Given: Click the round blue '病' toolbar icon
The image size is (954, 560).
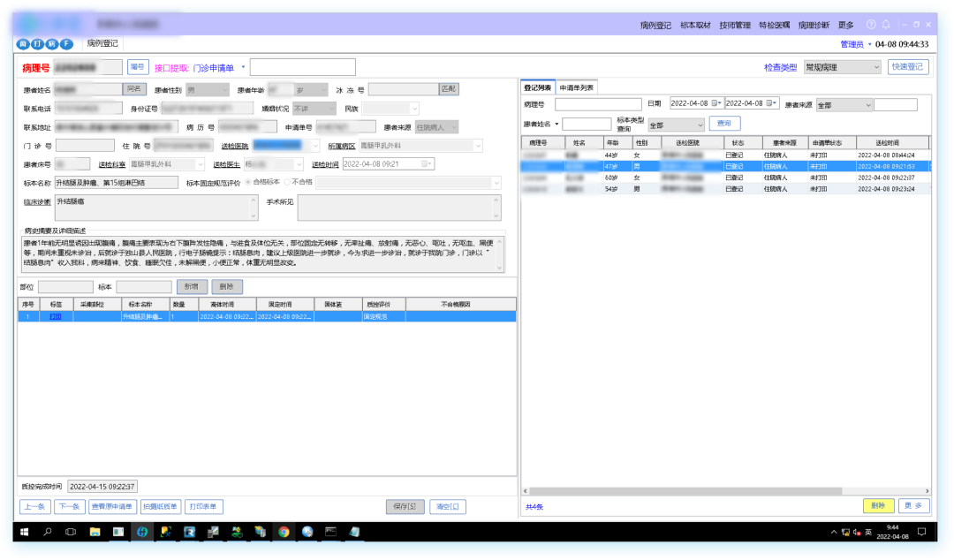Looking at the screenshot, I should click(x=52, y=44).
